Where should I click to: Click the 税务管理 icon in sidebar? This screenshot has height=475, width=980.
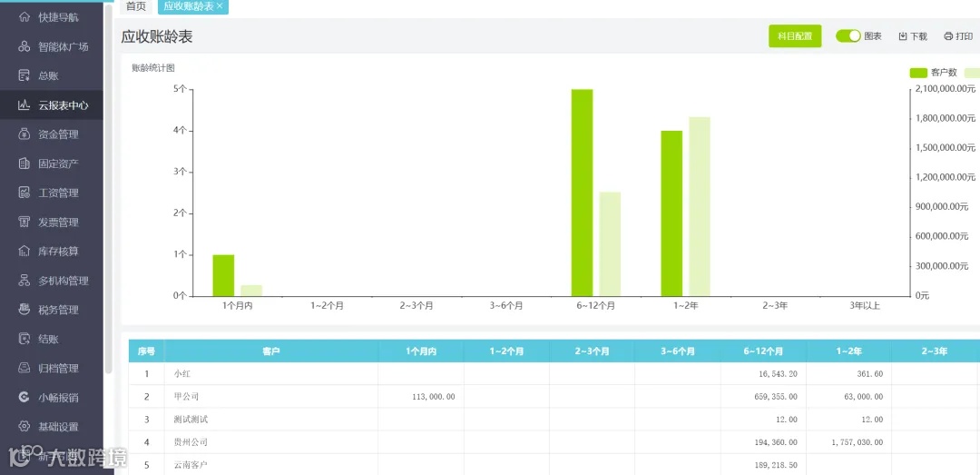[24, 310]
